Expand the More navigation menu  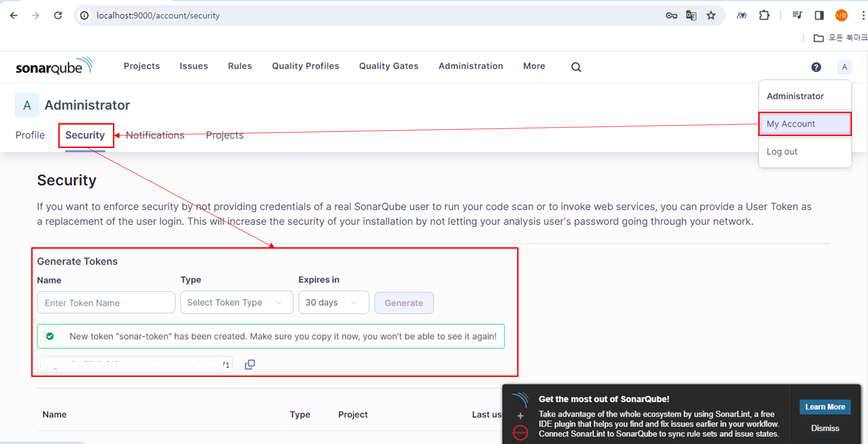534,66
